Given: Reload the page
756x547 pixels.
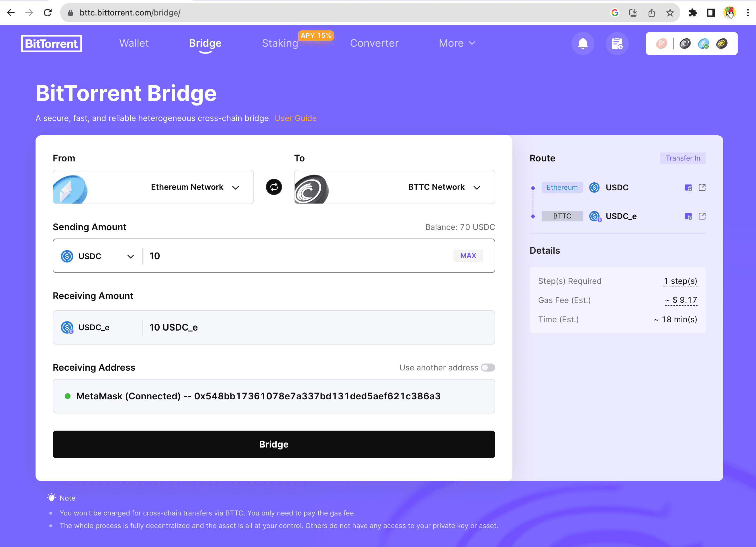Looking at the screenshot, I should (x=48, y=13).
